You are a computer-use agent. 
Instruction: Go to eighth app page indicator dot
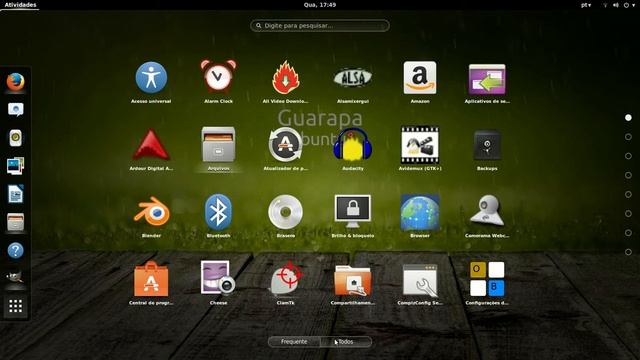(628, 252)
